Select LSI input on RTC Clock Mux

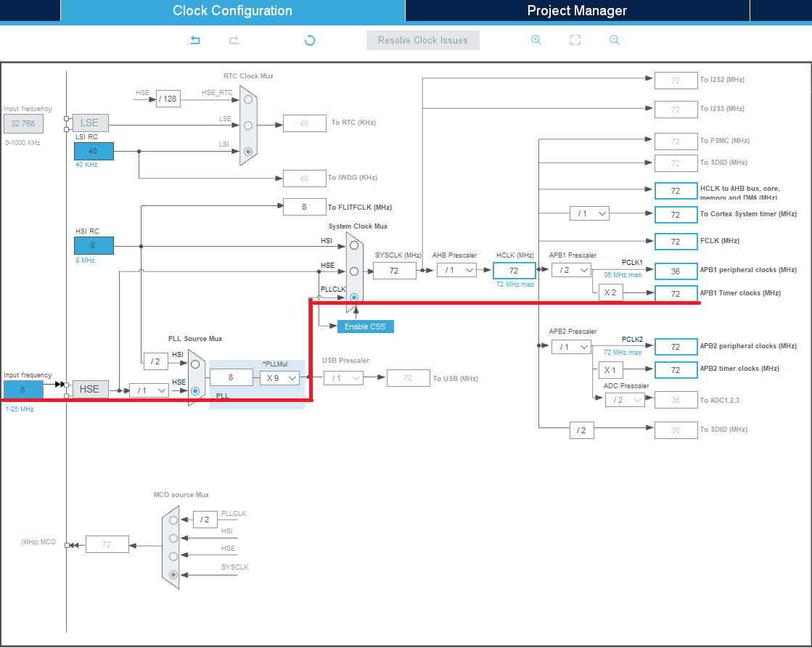pos(248,152)
